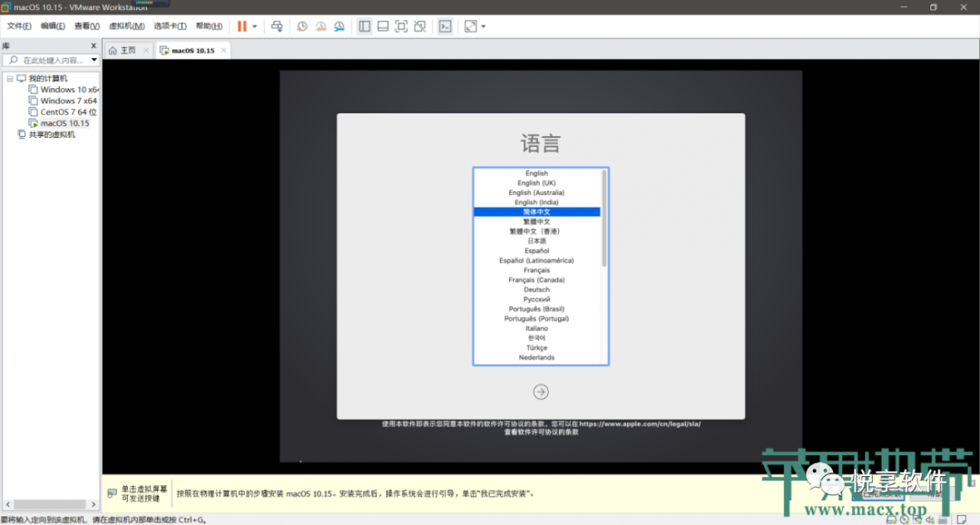Viewport: 980px width, 525px height.
Task: Open the stretch display dropdown arrow
Action: click(483, 26)
